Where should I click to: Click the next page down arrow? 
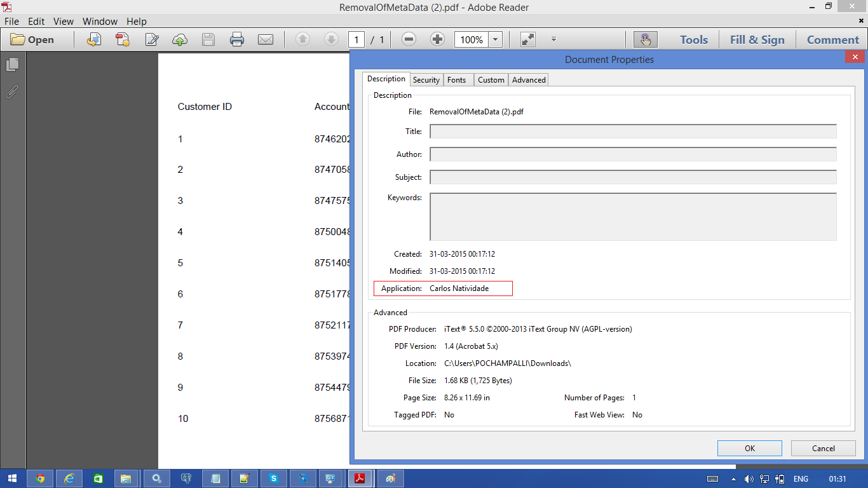coord(331,39)
